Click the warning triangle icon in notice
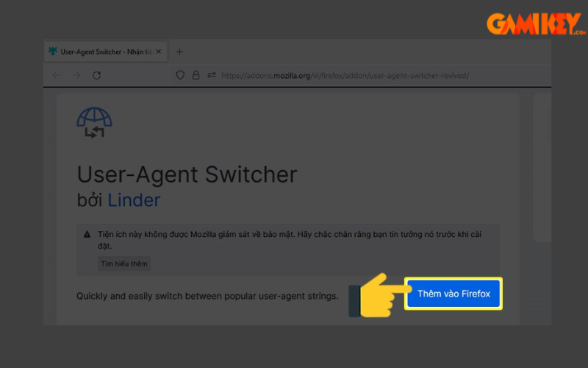The image size is (588, 368). pyautogui.click(x=87, y=235)
